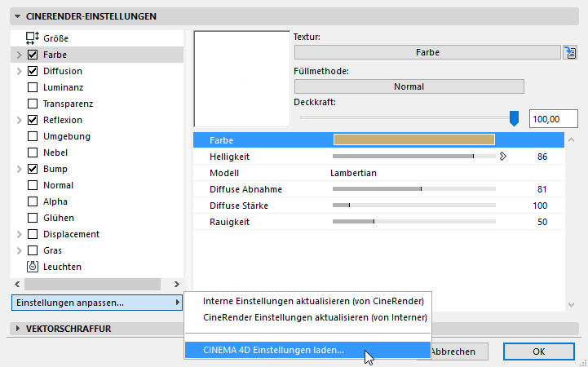Click the Diffuse Abnahme value 81
The height and width of the screenshot is (367, 588).
542,189
